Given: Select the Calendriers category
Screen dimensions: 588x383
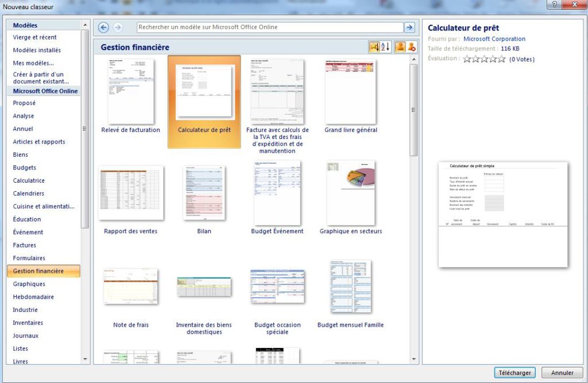Looking at the screenshot, I should click(x=29, y=194).
